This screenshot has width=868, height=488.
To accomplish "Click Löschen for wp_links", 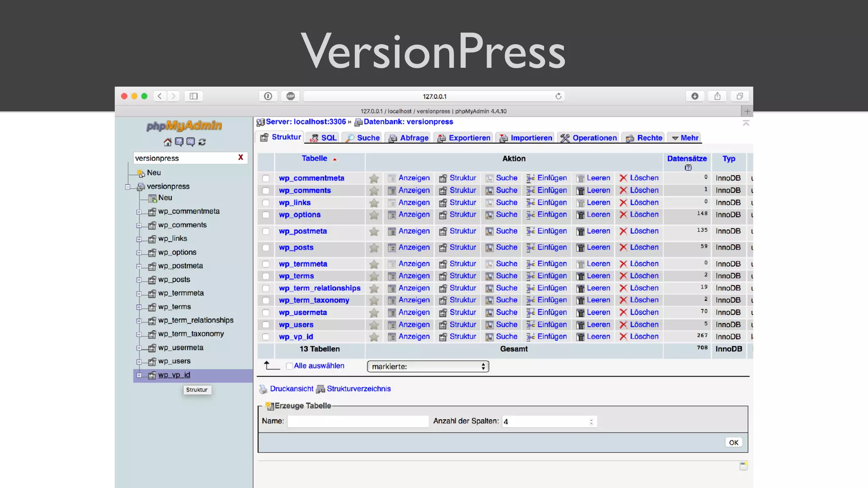I will pyautogui.click(x=639, y=202).
